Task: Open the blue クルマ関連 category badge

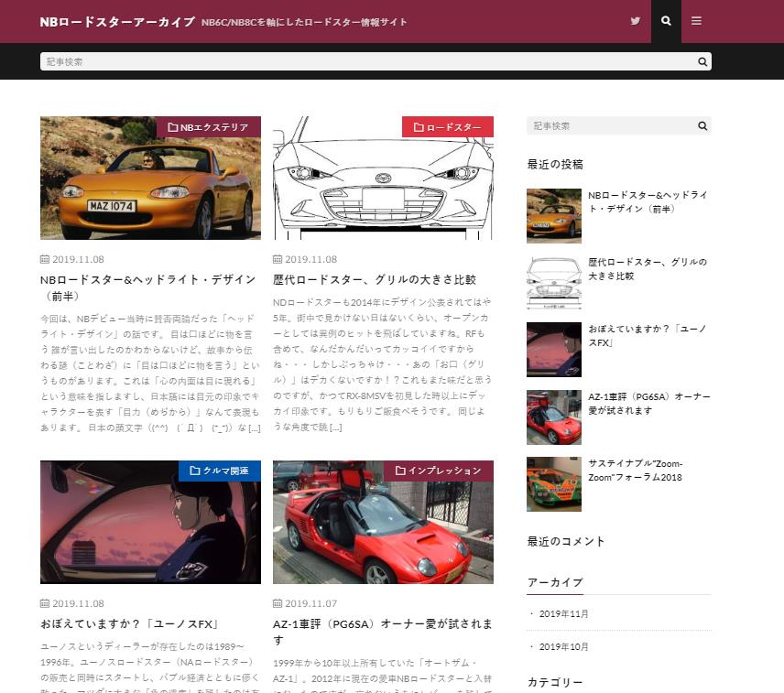Action: (220, 471)
